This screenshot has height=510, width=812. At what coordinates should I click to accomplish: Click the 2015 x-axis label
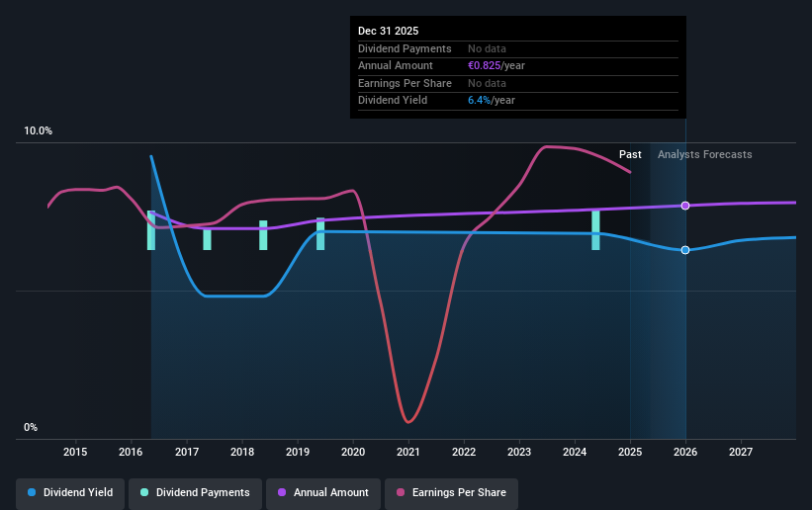(75, 452)
